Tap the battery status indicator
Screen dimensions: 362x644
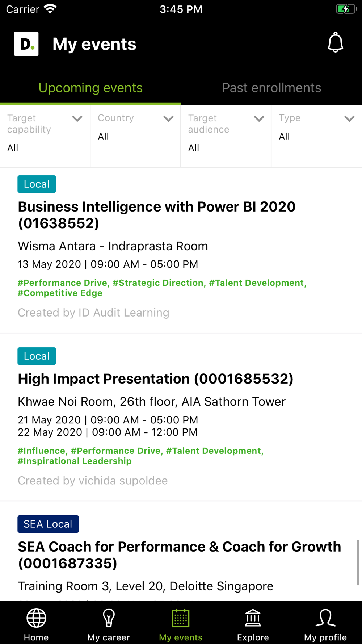[x=346, y=9]
